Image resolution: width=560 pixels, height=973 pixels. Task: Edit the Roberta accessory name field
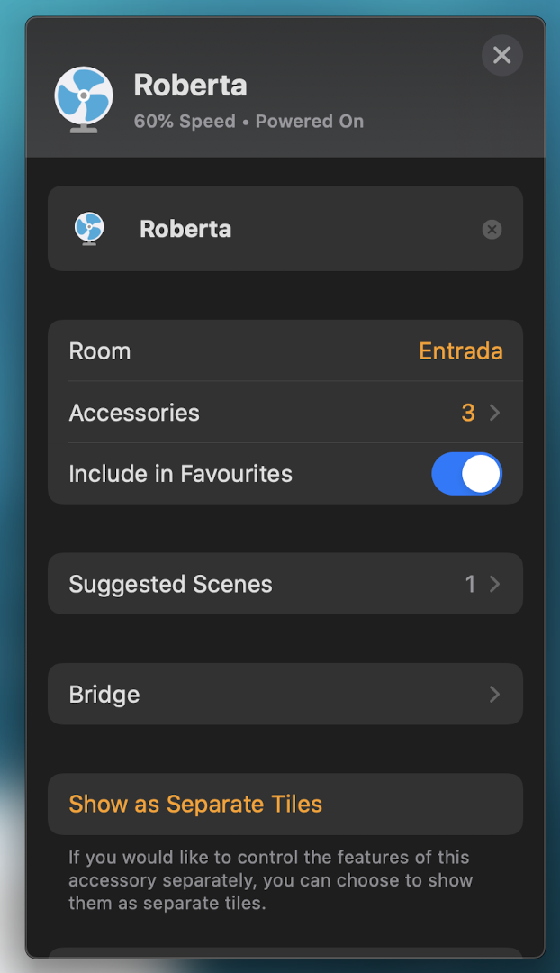[x=285, y=228]
